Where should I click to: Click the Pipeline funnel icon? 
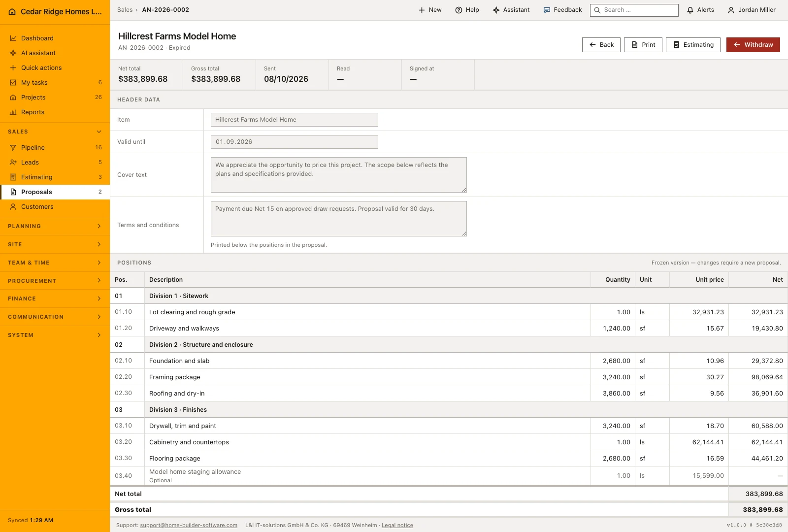click(13, 148)
